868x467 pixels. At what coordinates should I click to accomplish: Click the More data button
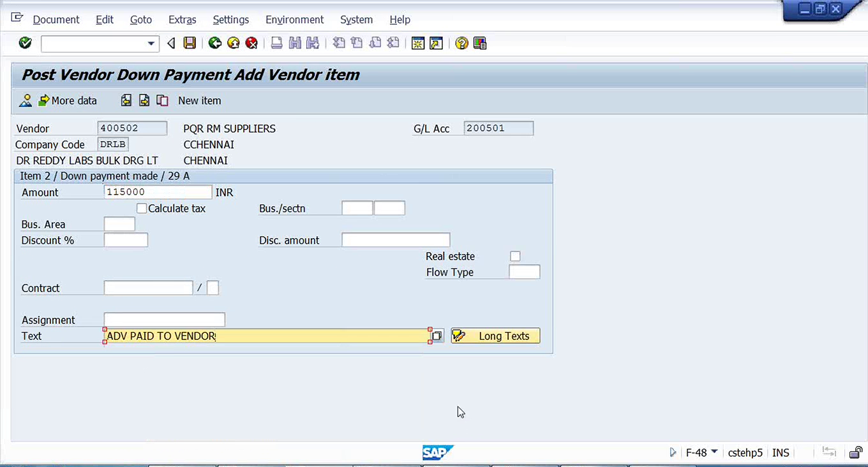pyautogui.click(x=68, y=100)
